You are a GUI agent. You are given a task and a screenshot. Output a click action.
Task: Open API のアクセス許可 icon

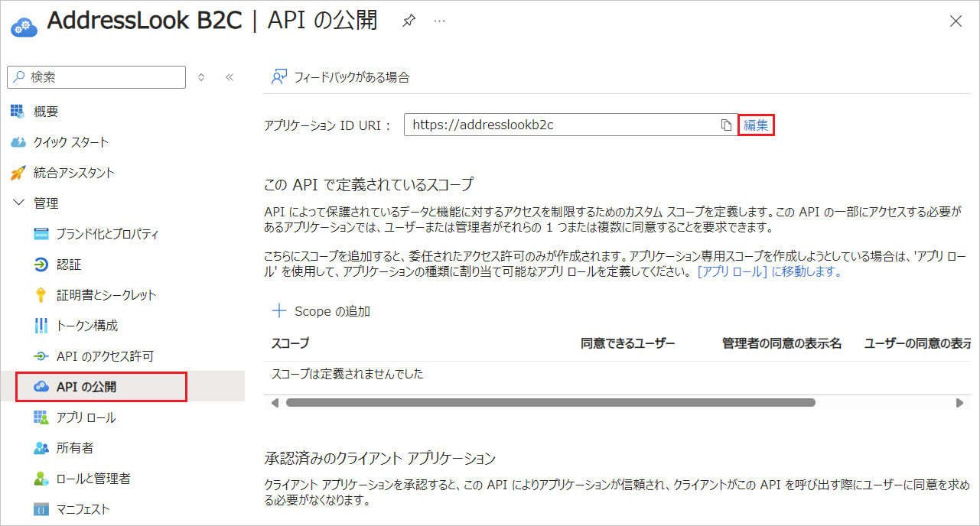tap(41, 356)
